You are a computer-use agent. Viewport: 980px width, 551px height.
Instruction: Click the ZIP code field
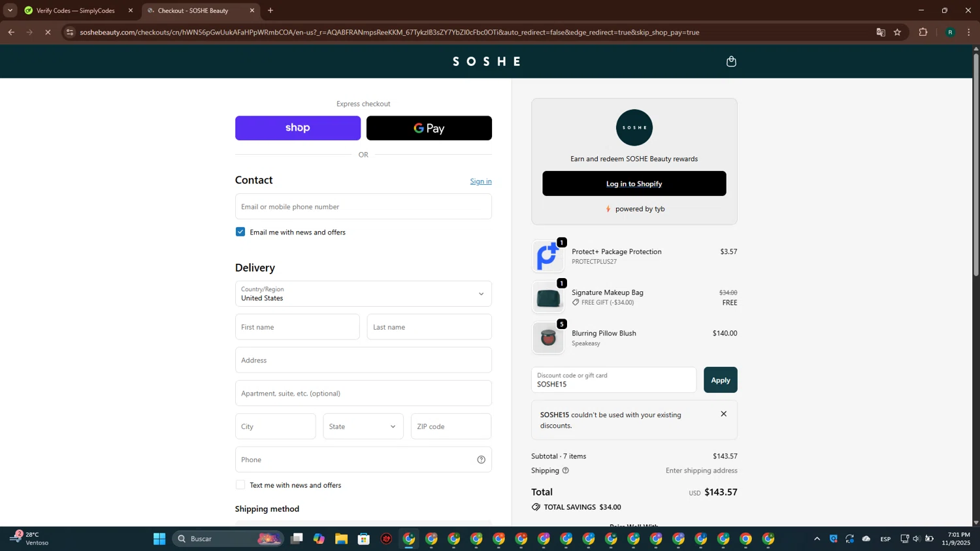point(451,426)
